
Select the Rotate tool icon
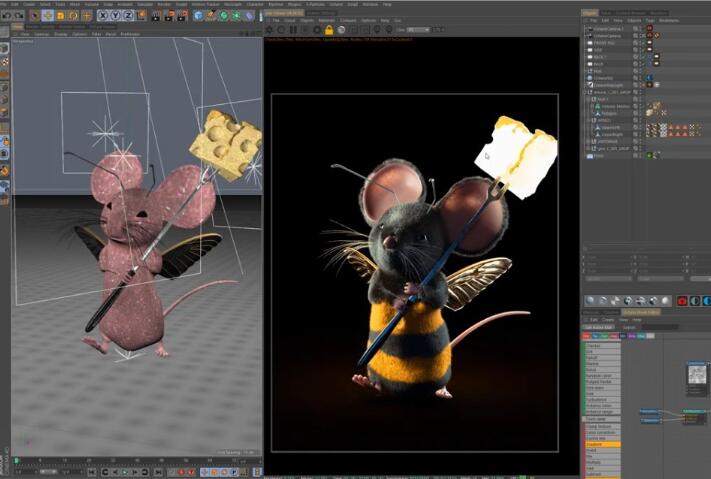coord(73,15)
